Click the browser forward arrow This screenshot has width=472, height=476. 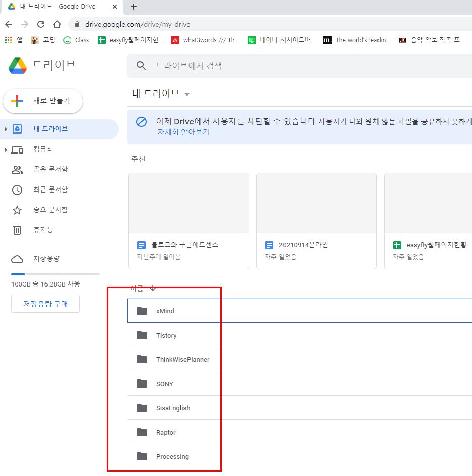click(25, 24)
